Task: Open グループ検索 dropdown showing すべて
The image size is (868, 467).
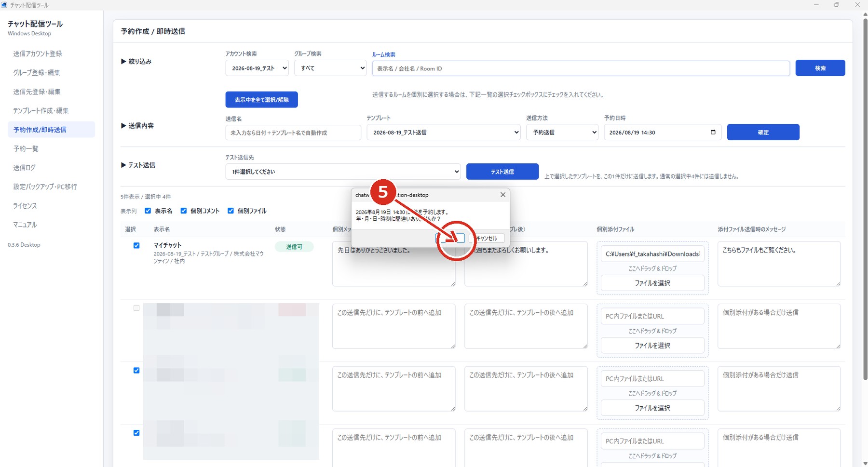Action: coord(330,68)
